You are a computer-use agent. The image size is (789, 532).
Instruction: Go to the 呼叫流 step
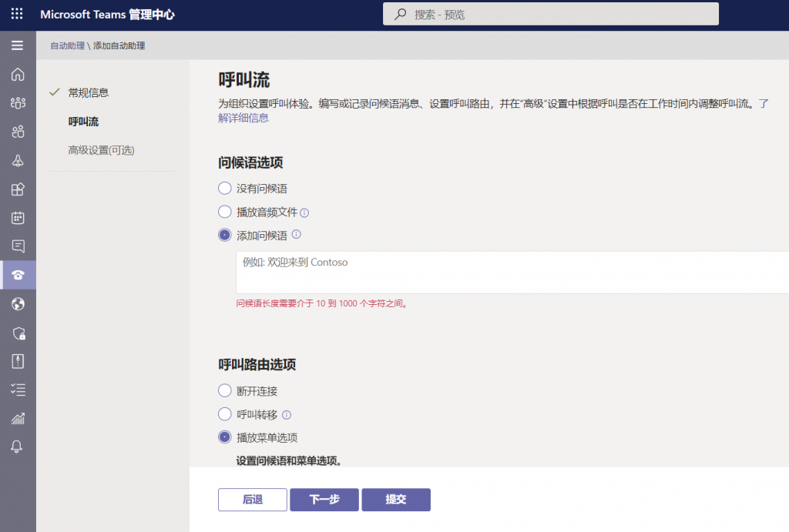pos(83,122)
